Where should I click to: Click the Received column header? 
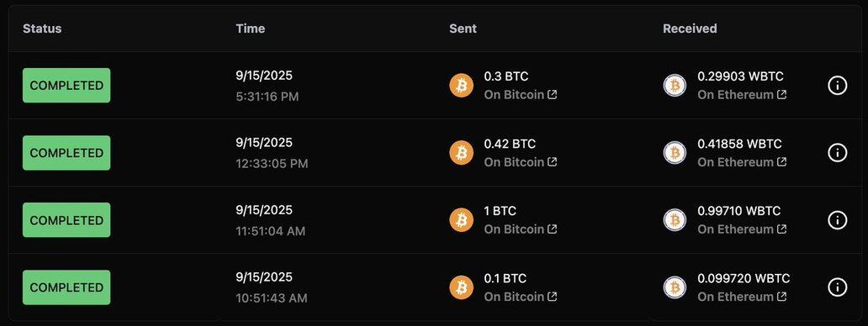tap(690, 29)
